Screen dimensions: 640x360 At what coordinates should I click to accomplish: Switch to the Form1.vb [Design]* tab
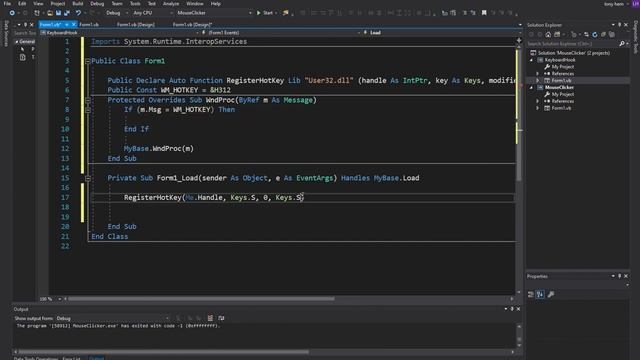coord(192,24)
